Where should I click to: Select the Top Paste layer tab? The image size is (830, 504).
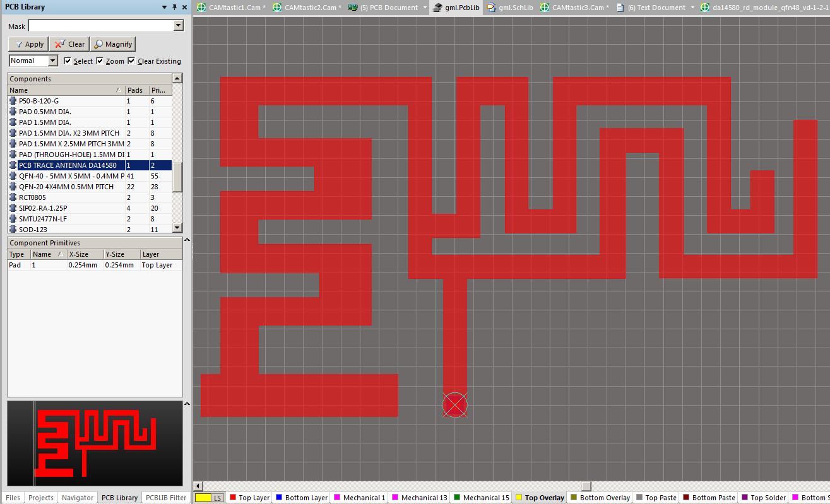(x=656, y=498)
